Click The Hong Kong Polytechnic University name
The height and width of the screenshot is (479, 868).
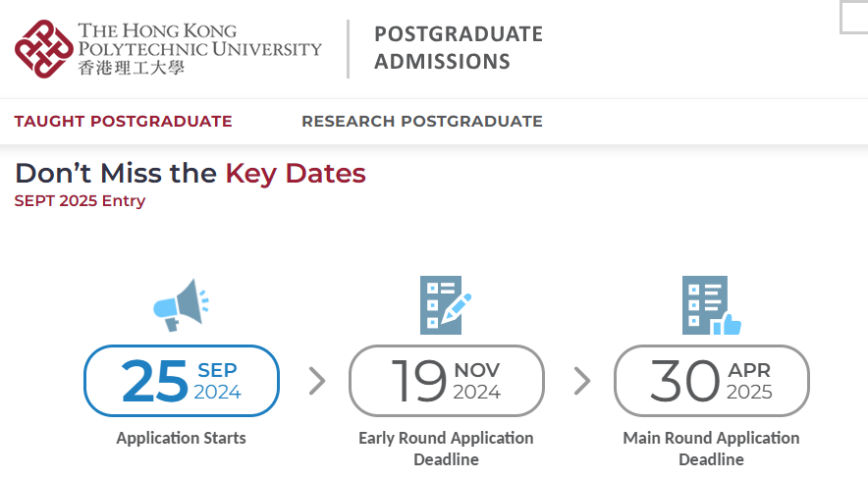pos(199,40)
